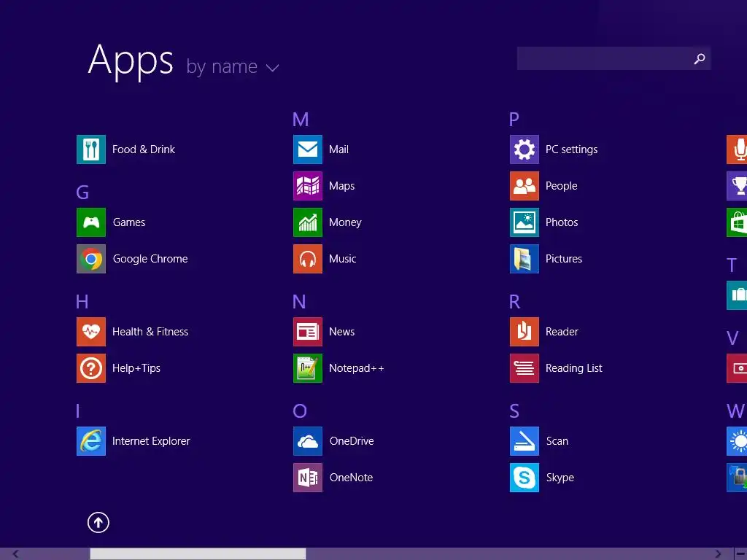
Task: Click the 'Health & Fitness' label text
Action: click(150, 332)
